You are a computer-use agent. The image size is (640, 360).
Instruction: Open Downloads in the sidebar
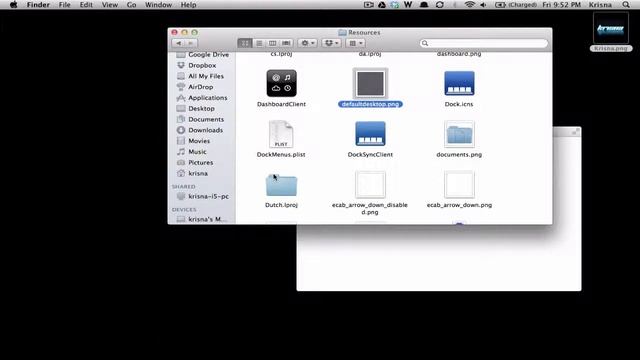click(x=200, y=130)
